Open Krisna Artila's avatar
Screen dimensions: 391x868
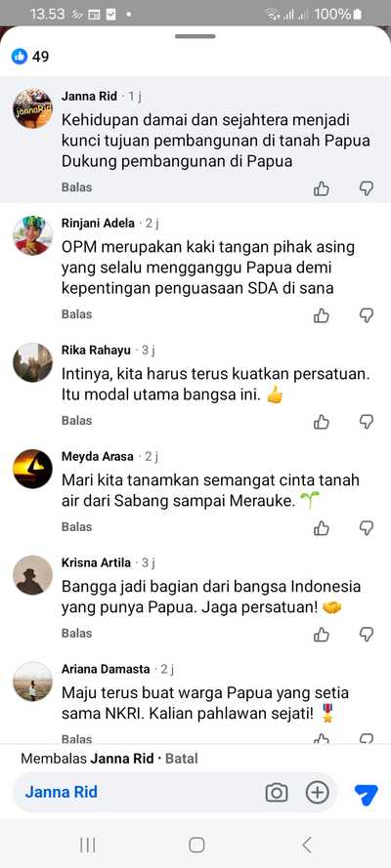point(32,575)
